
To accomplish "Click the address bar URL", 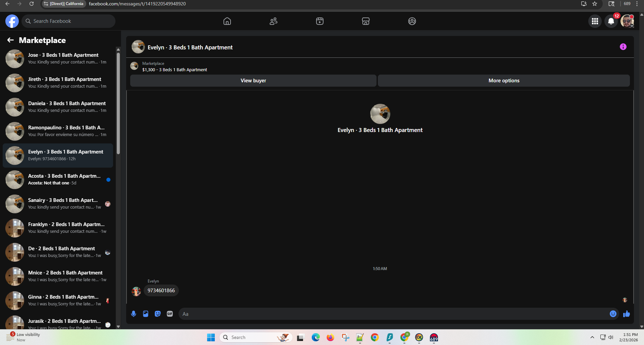I will point(137,4).
